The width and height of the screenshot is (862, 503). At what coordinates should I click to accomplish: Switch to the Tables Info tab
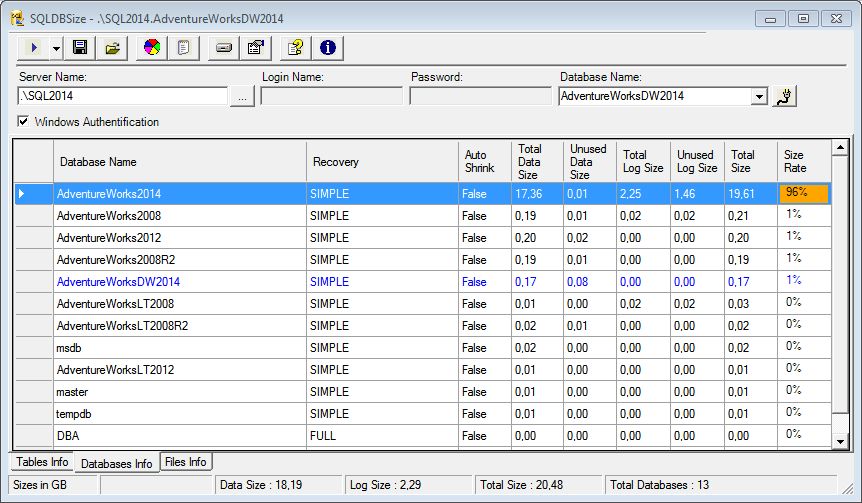[42, 462]
